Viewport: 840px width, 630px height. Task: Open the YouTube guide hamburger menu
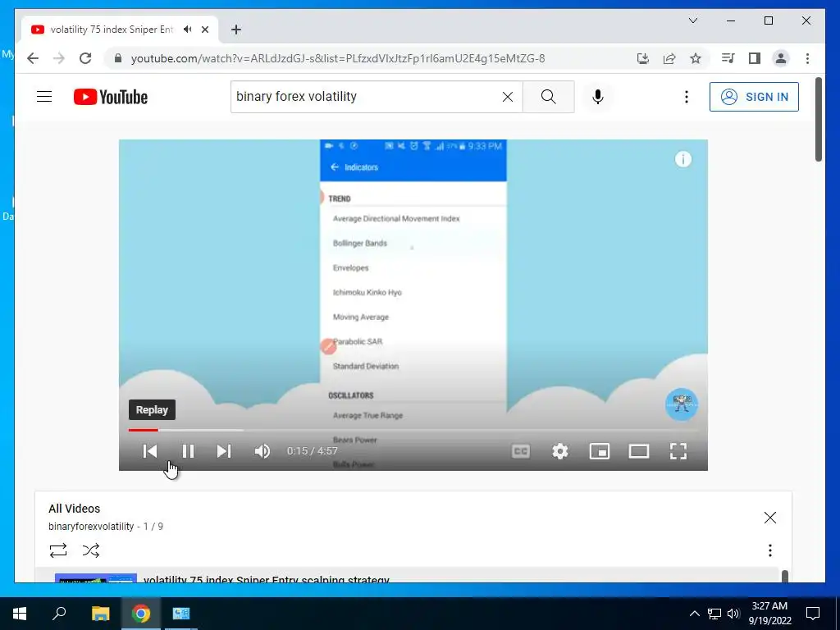pyautogui.click(x=44, y=97)
